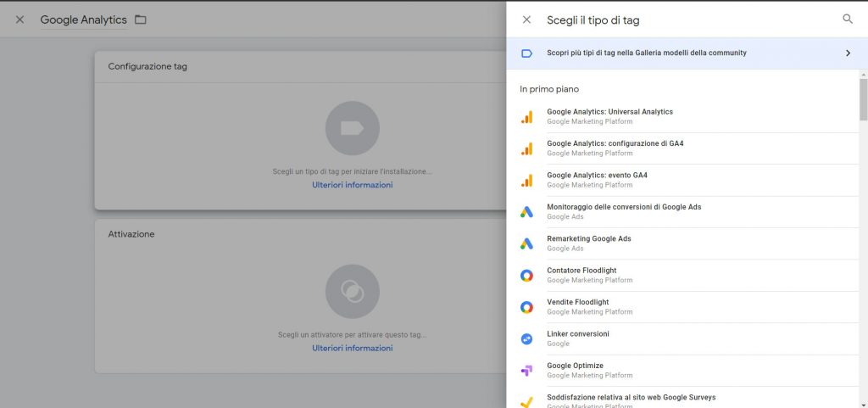
Task: Click Scegli un attivatore per attivare text
Action: point(352,336)
